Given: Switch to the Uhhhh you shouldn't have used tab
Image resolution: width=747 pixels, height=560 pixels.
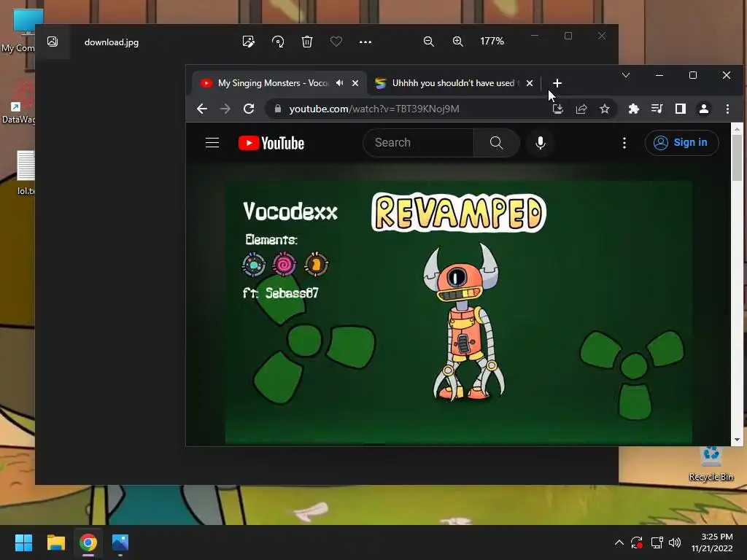Looking at the screenshot, I should (446, 83).
